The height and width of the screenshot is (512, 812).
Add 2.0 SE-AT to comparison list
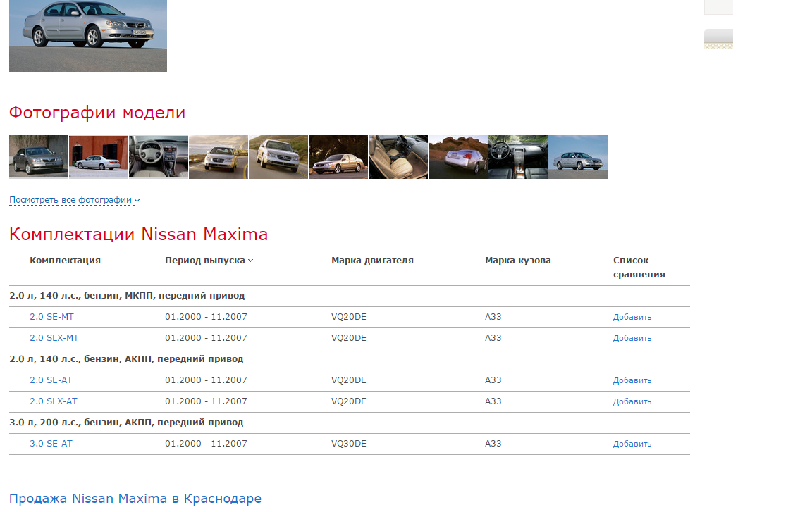tap(632, 380)
